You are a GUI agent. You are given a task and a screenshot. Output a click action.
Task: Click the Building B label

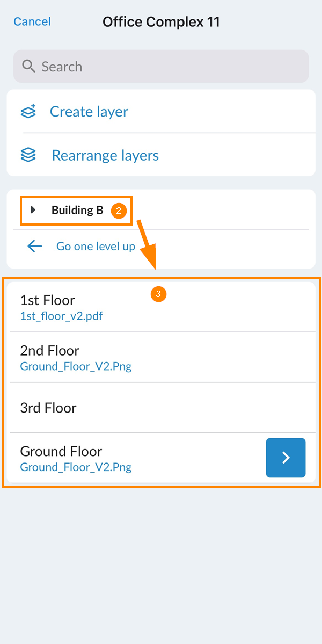[x=77, y=210]
